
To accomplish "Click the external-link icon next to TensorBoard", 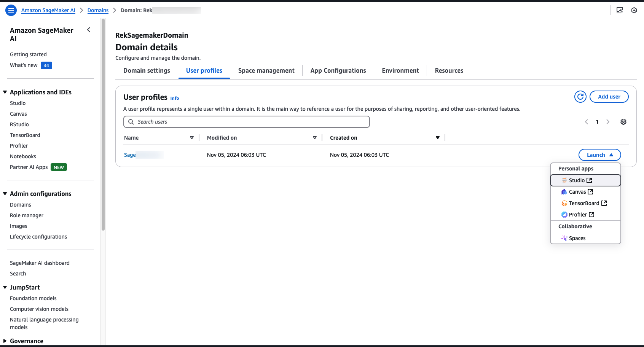I will tap(604, 203).
